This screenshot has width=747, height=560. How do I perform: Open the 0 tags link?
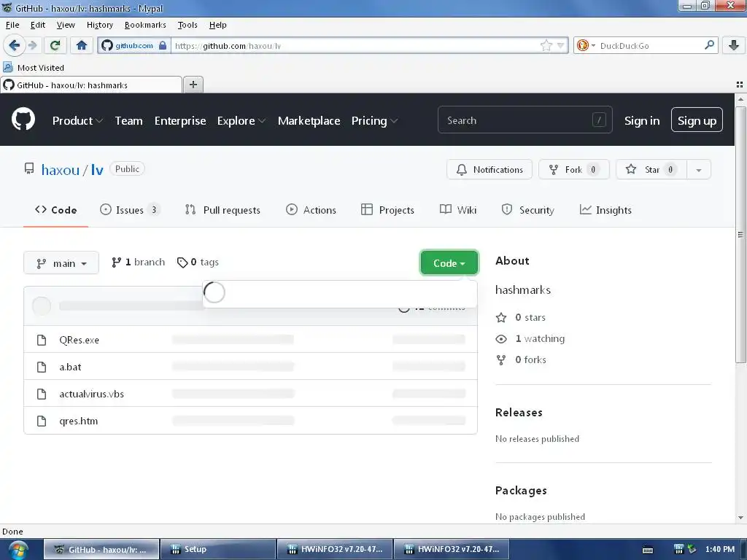[198, 262]
